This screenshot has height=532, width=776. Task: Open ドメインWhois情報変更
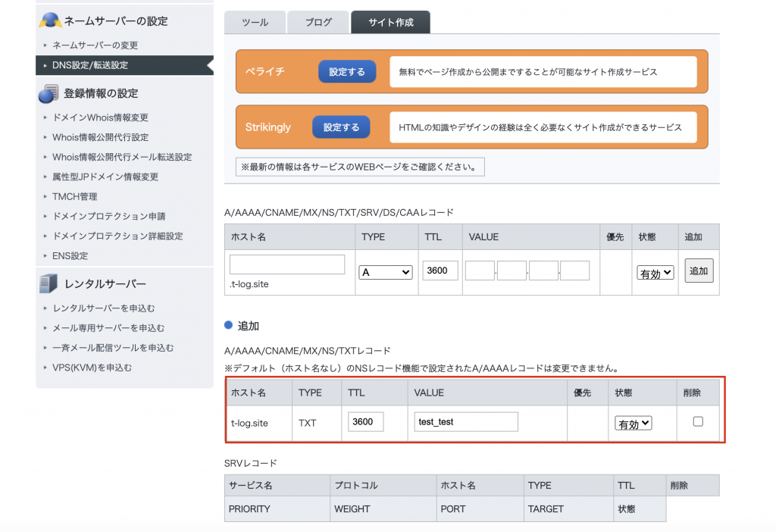pyautogui.click(x=101, y=117)
